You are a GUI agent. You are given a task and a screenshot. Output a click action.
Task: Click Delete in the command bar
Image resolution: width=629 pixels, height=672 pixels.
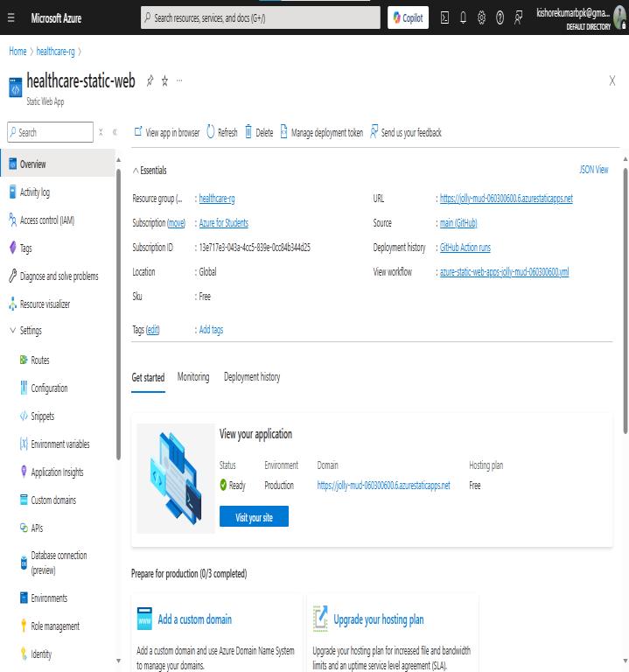[259, 132]
